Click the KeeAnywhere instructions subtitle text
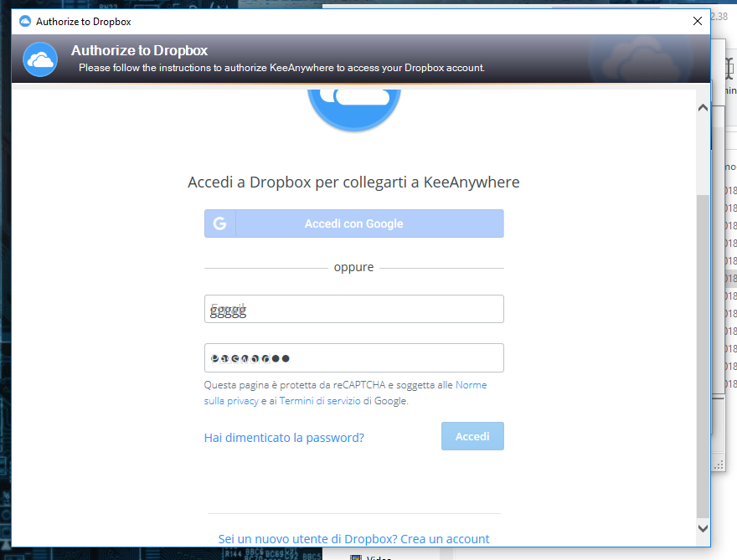 (x=281, y=68)
